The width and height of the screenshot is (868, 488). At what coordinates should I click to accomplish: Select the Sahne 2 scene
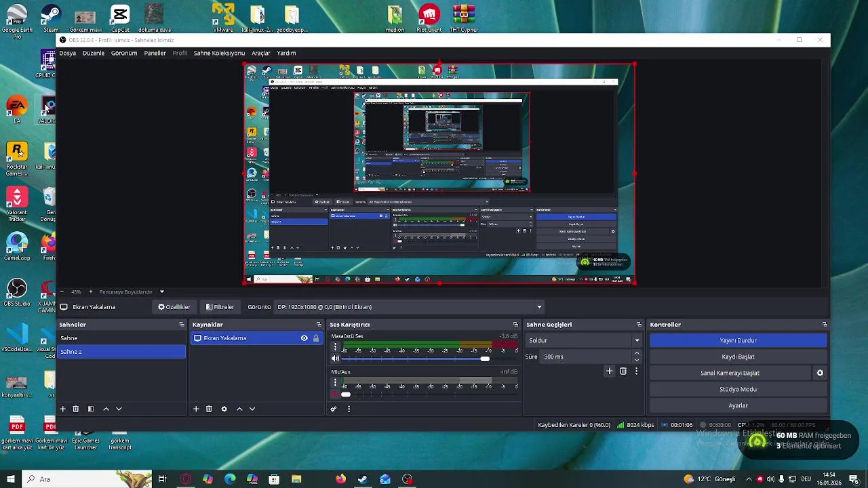pos(121,351)
